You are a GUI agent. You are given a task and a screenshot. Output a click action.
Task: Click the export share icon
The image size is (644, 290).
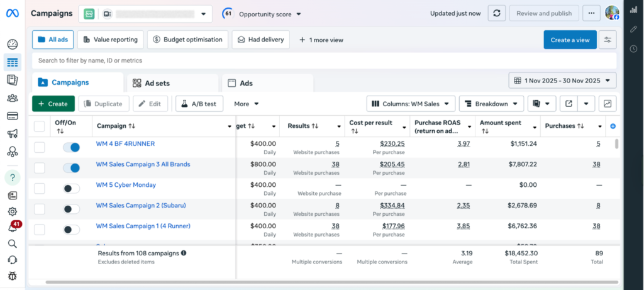[x=569, y=104]
